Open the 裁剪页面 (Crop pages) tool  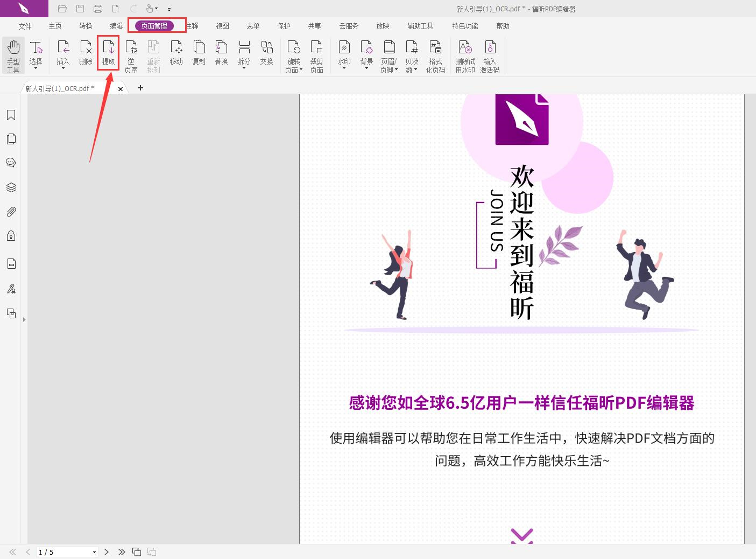316,54
